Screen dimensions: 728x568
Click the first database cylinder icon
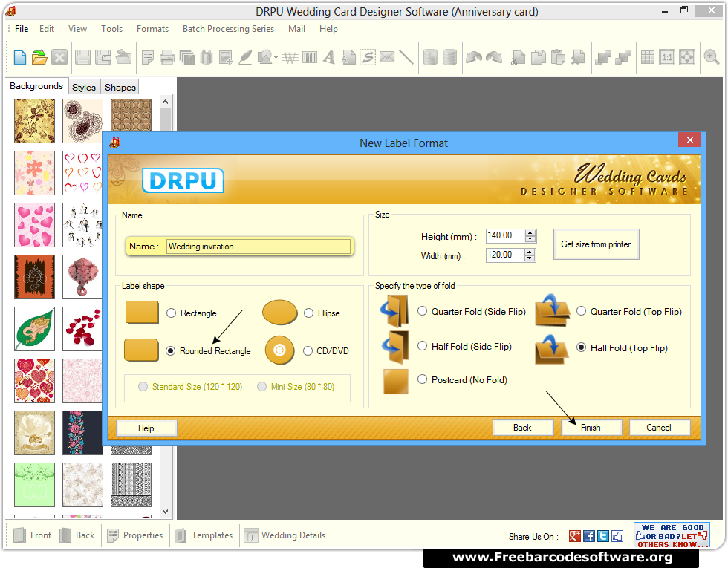click(x=430, y=58)
